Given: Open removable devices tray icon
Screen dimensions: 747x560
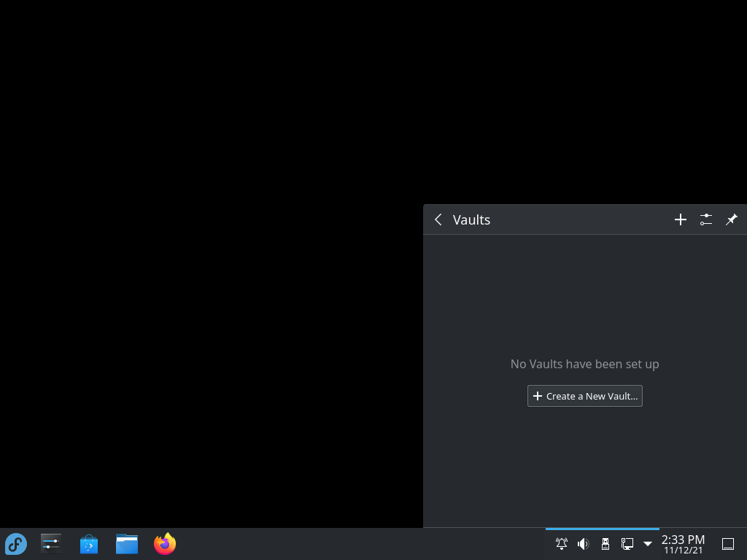Looking at the screenshot, I should pyautogui.click(x=605, y=544).
